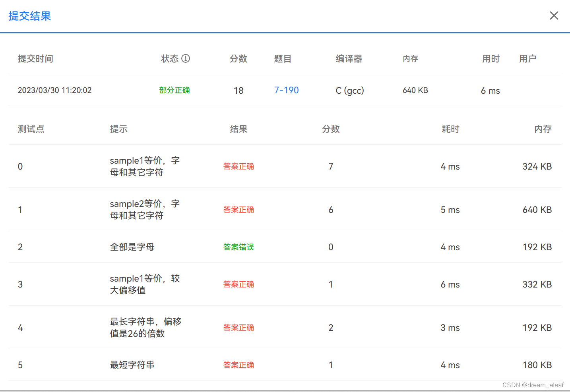Image resolution: width=570 pixels, height=392 pixels.
Task: Click the 最短字符串 hint text
Action: (132, 365)
